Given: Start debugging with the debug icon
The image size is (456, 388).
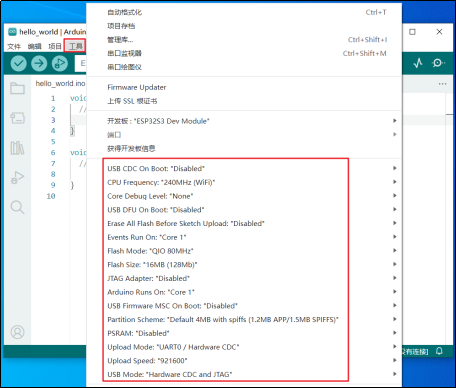Looking at the screenshot, I should point(60,63).
